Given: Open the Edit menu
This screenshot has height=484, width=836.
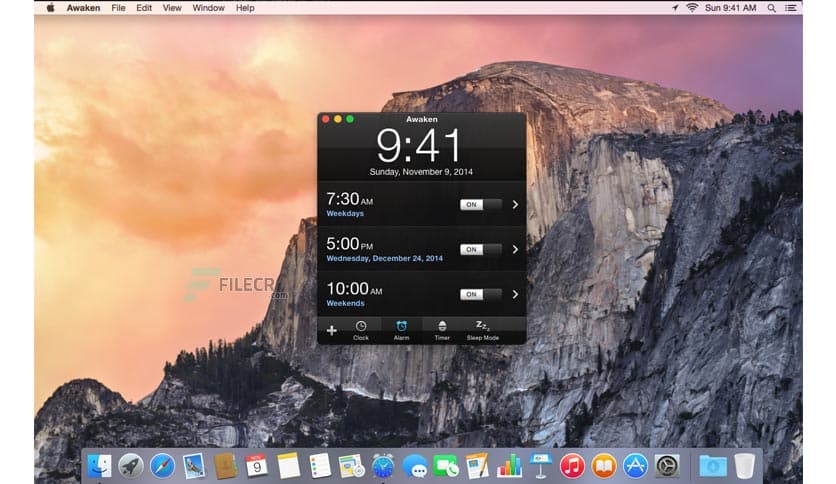Looking at the screenshot, I should (x=144, y=8).
